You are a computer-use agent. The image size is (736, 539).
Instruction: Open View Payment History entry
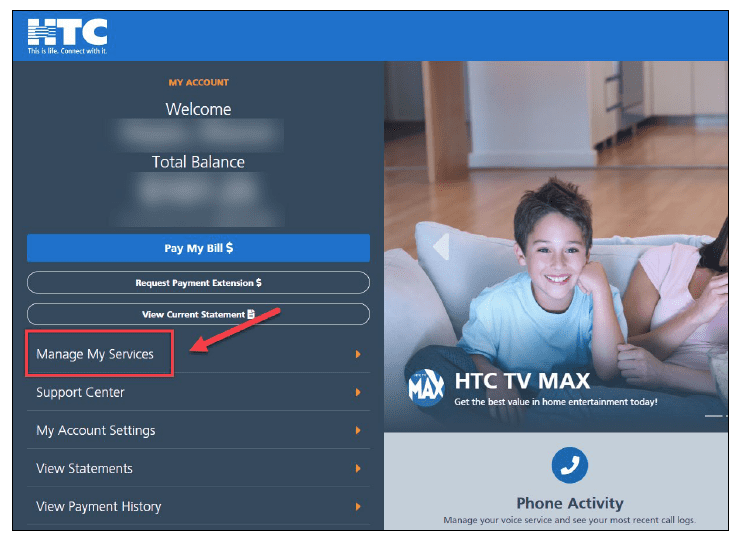198,506
